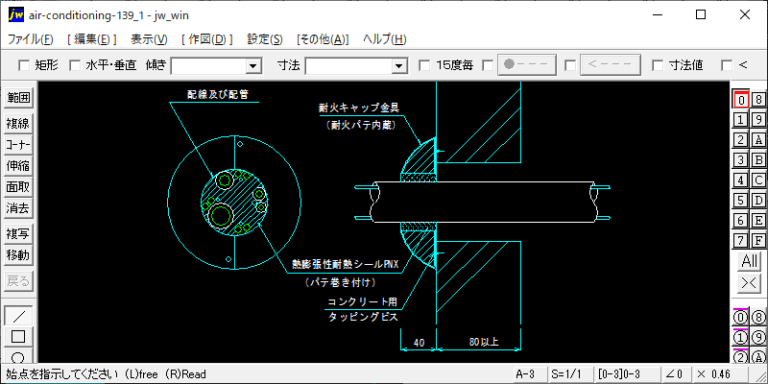Open the 寸法 dimension dropdown
This screenshot has width=768, height=384.
400,66
